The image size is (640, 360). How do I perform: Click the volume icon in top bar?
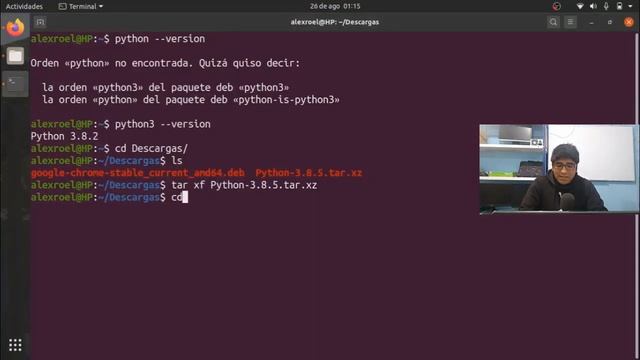pyautogui.click(x=593, y=6)
